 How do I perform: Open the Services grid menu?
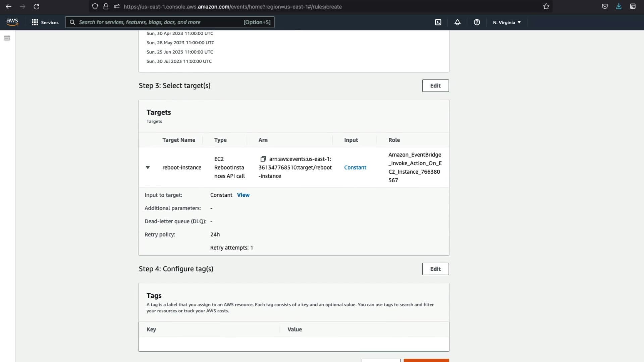point(45,22)
